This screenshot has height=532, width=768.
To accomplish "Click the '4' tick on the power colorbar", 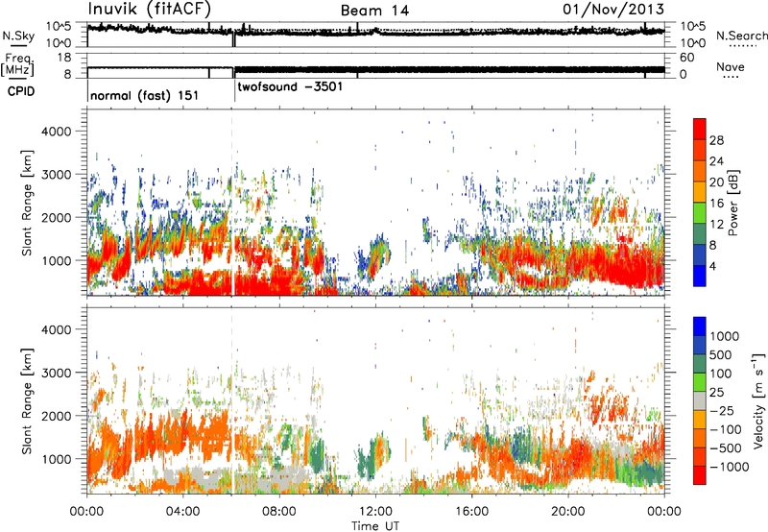I will [x=713, y=266].
